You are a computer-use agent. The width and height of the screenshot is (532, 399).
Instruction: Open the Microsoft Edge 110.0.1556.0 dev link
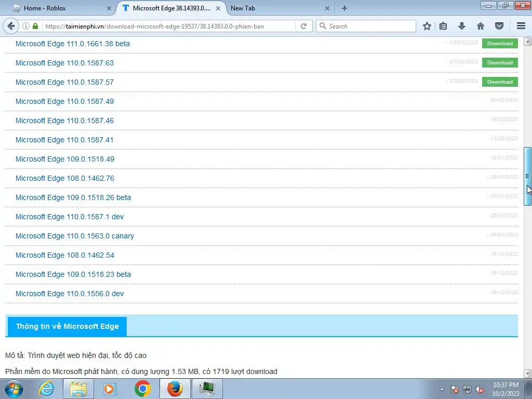[70, 294]
